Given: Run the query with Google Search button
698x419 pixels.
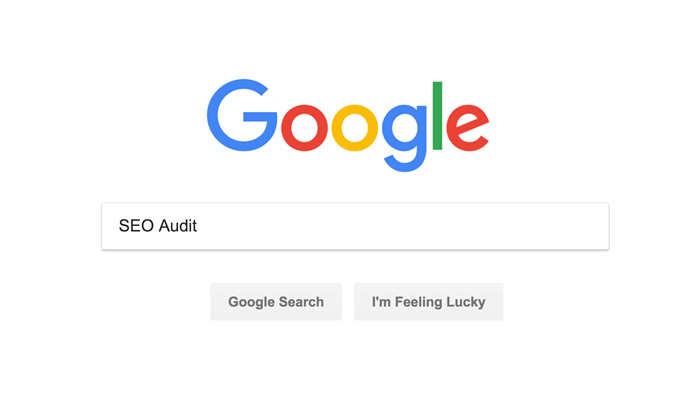Looking at the screenshot, I should (276, 301).
